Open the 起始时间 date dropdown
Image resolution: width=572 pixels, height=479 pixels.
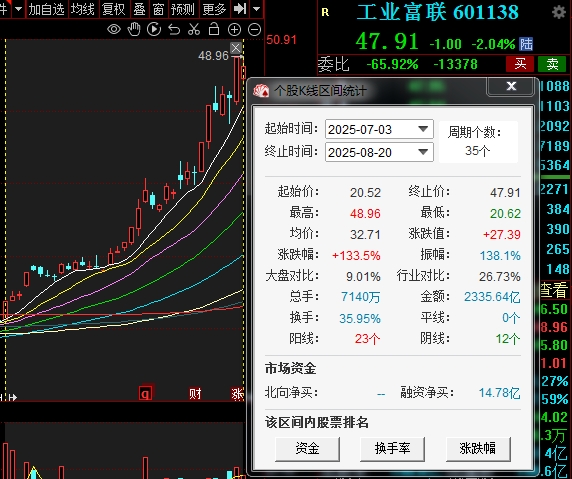click(423, 129)
